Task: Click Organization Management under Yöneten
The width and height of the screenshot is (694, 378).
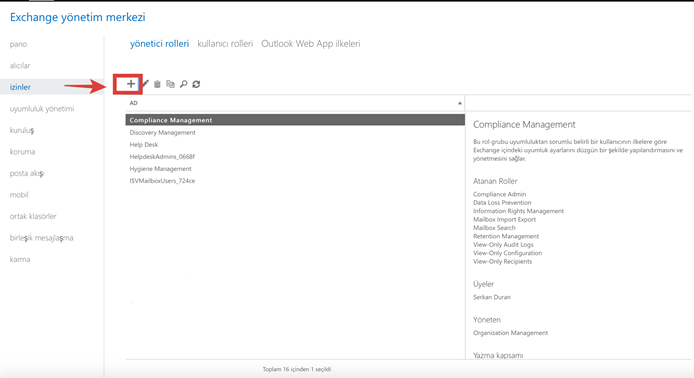Action: pos(510,333)
